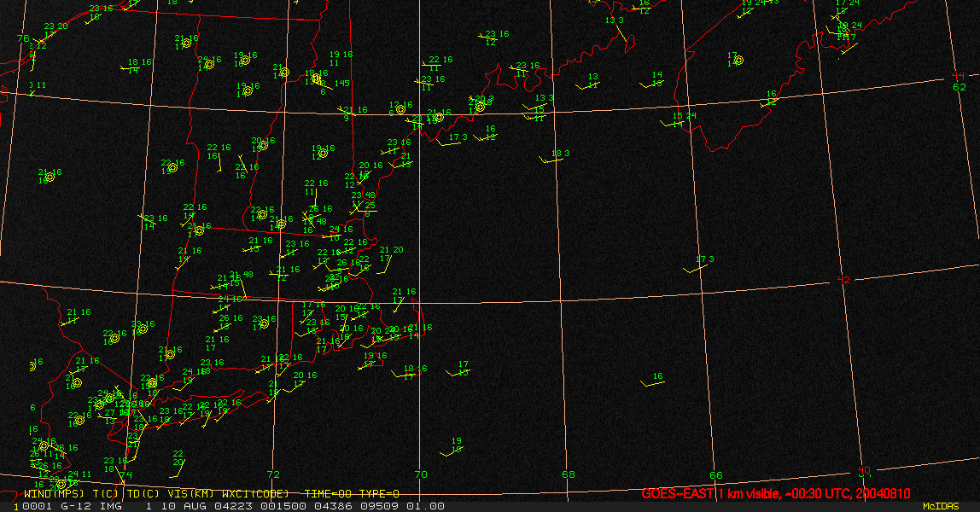
Task: Click the green 62 longitude label
Action: pos(960,87)
